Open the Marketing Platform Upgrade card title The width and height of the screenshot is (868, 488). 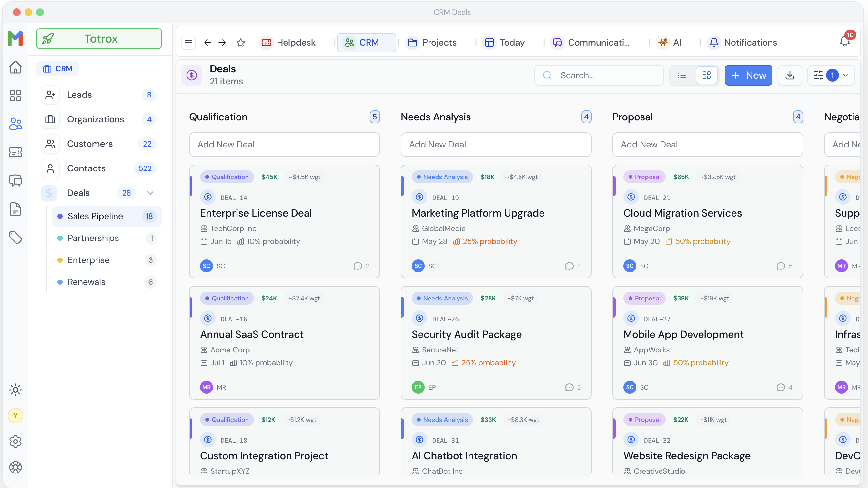478,213
